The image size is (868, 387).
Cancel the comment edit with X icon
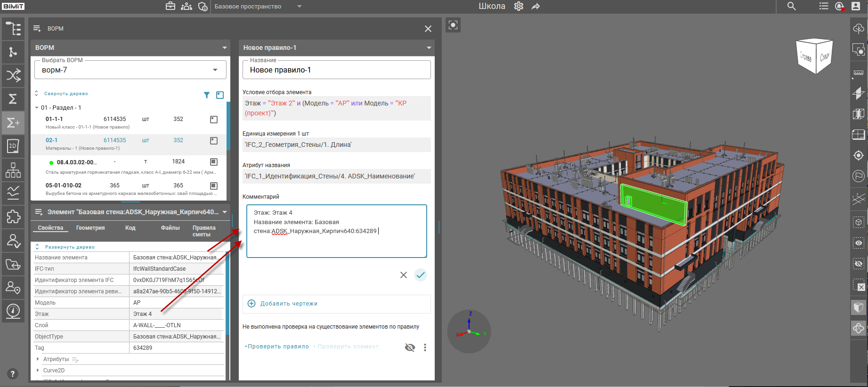(403, 275)
